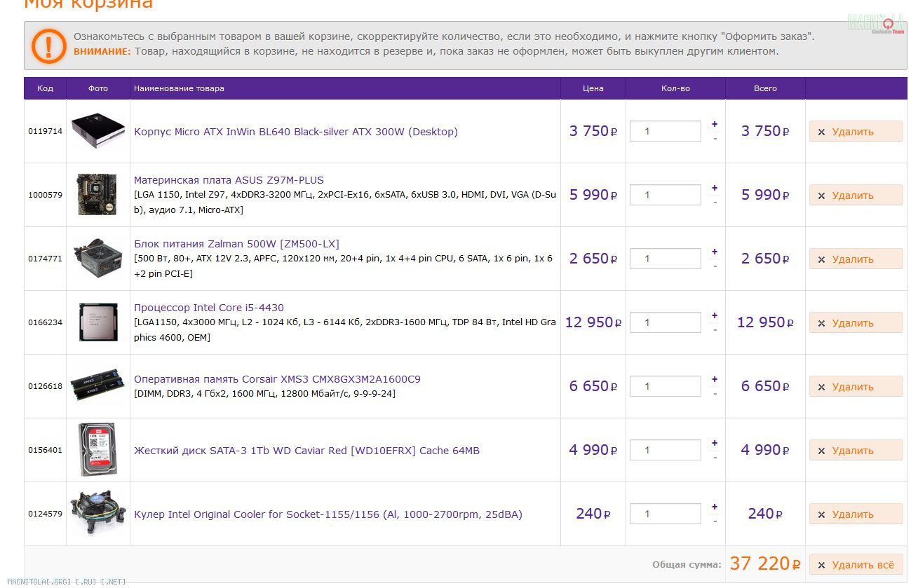Click the WD Caviar Red disk photo
The image size is (918, 588).
(98, 449)
